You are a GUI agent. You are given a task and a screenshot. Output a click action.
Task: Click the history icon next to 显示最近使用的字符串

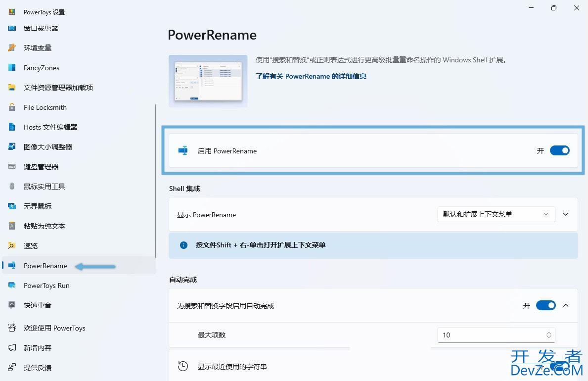[183, 366]
